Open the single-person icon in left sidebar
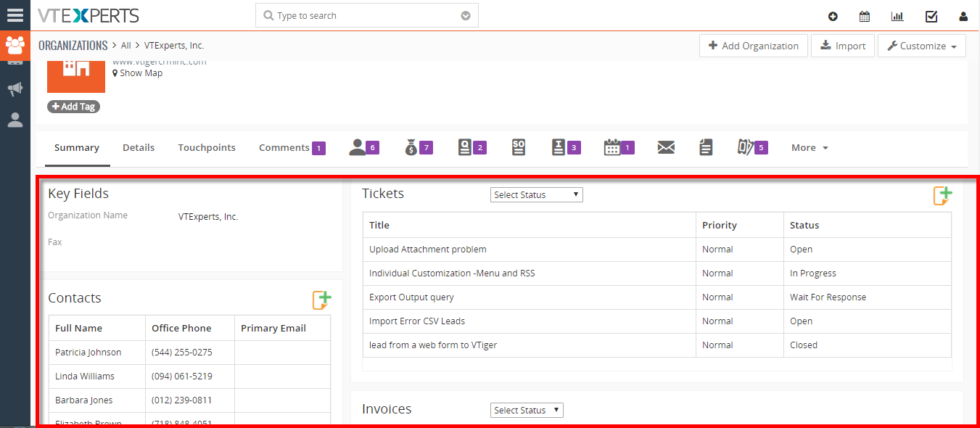Viewport: 980px width, 428px height. click(15, 120)
